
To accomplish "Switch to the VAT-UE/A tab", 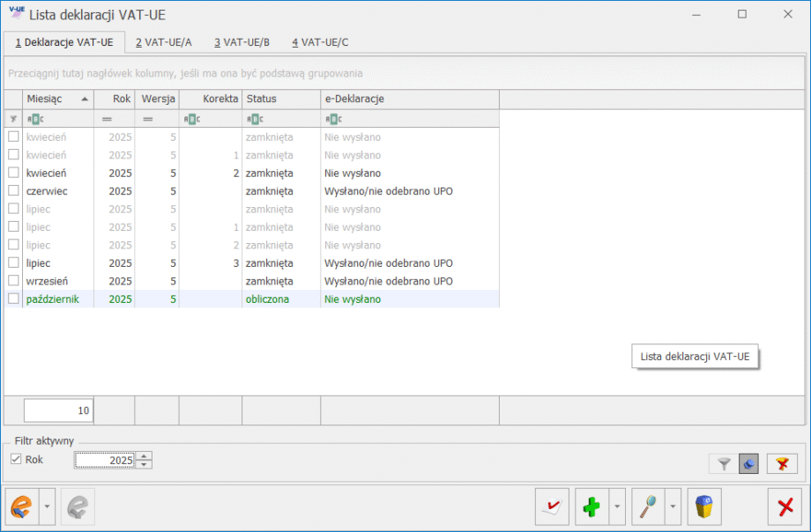I will tap(164, 41).
